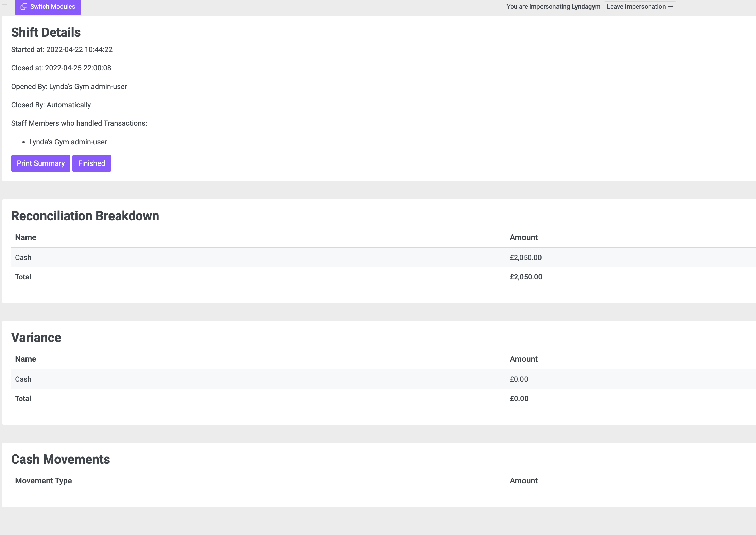The height and width of the screenshot is (535, 756).
Task: Click the Switch Modules button
Action: tap(48, 7)
